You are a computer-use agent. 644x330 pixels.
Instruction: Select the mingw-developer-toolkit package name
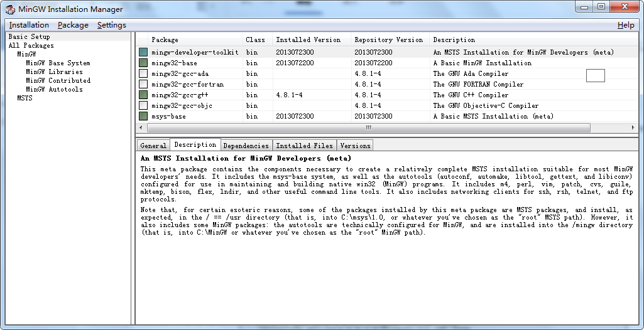click(x=195, y=53)
